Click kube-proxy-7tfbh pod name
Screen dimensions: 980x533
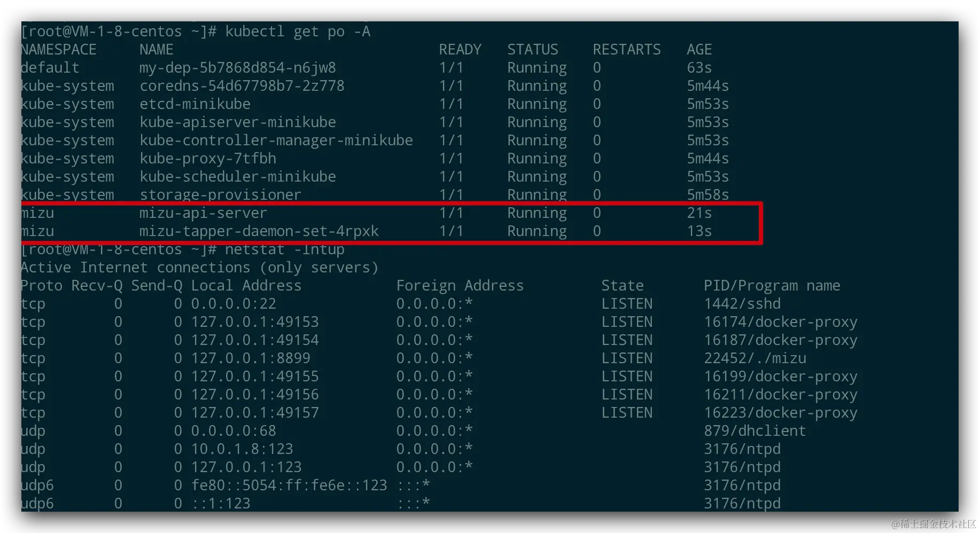pyautogui.click(x=208, y=159)
